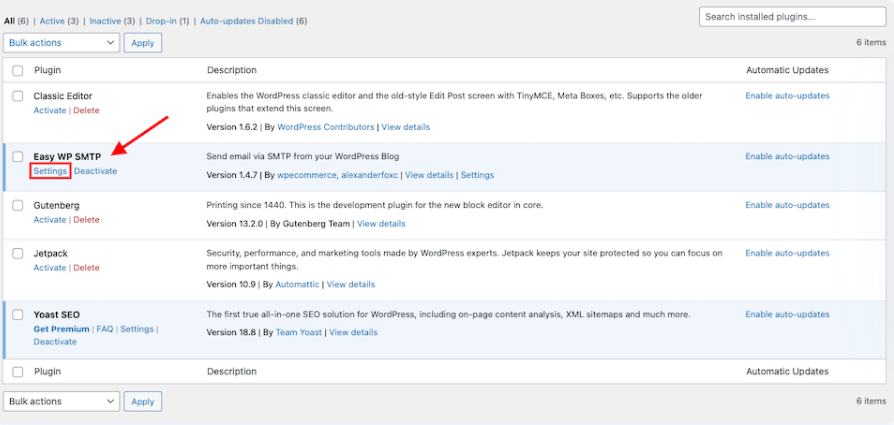Enable auto-updates for Jetpack
The width and height of the screenshot is (894, 425).
[x=787, y=253]
